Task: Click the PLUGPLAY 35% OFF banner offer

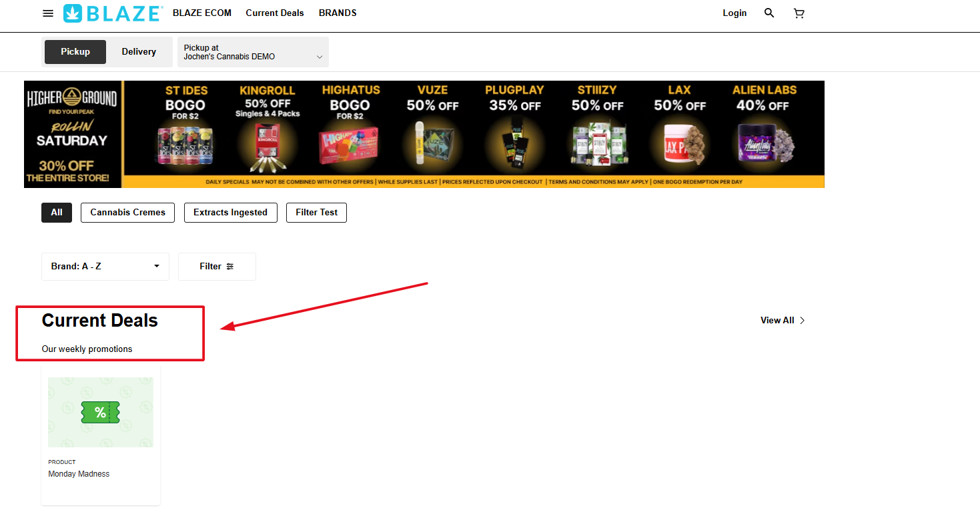Action: (x=514, y=128)
